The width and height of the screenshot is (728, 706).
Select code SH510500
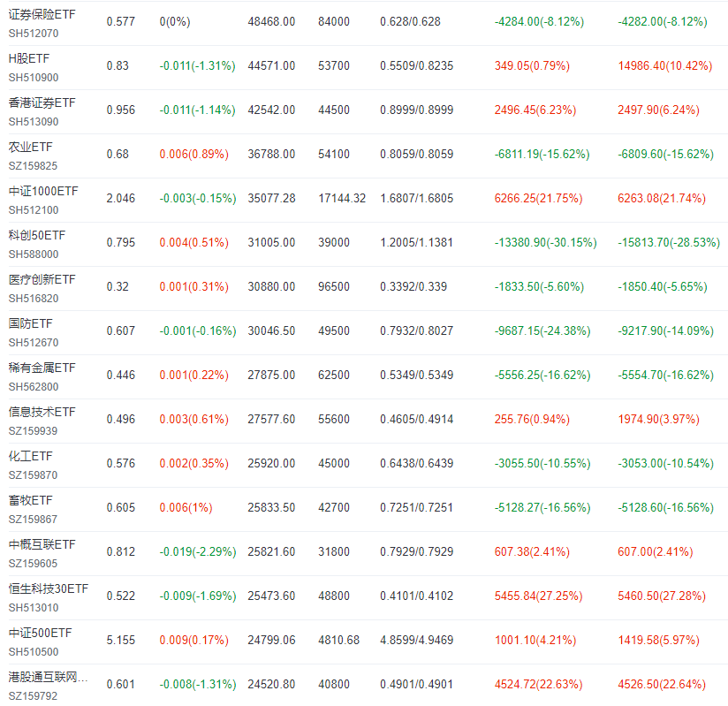[34, 651]
